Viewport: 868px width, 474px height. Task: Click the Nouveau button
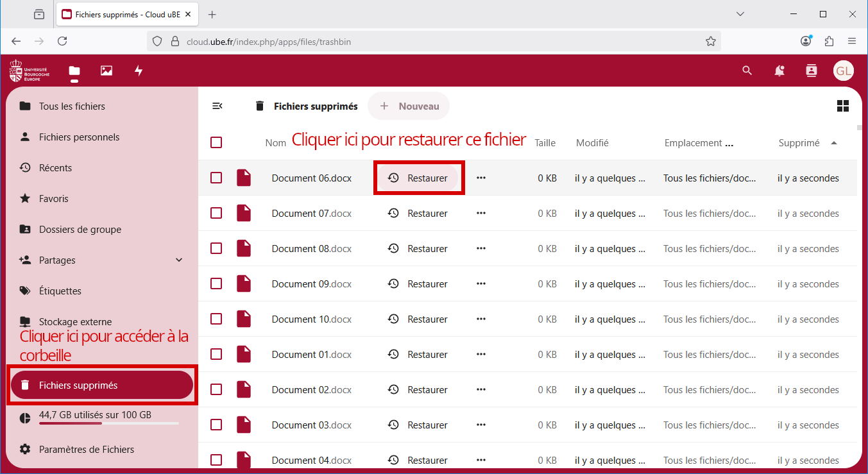click(409, 106)
